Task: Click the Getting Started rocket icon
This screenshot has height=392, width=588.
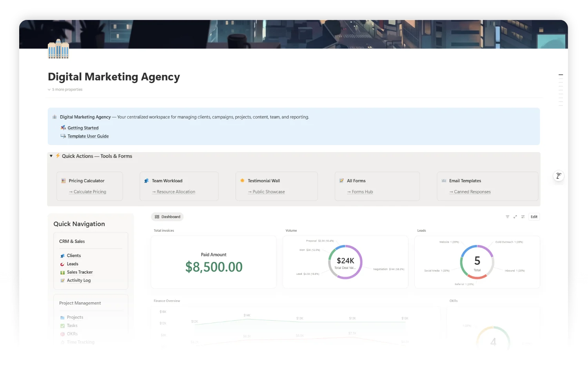Action: click(63, 128)
